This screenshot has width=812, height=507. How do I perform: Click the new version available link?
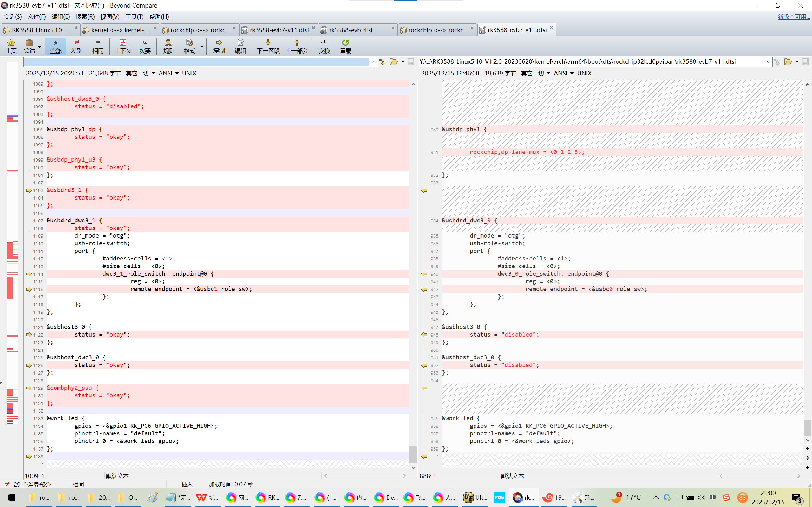[793, 16]
